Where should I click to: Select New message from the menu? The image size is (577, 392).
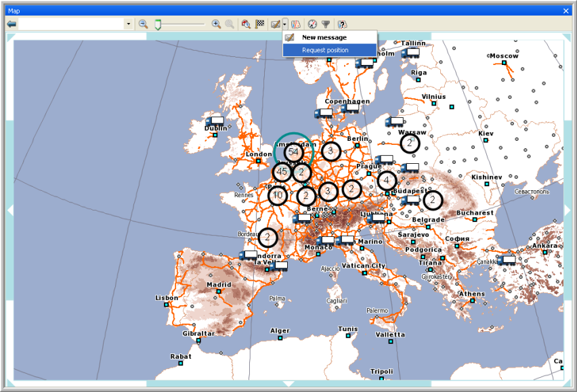point(324,37)
